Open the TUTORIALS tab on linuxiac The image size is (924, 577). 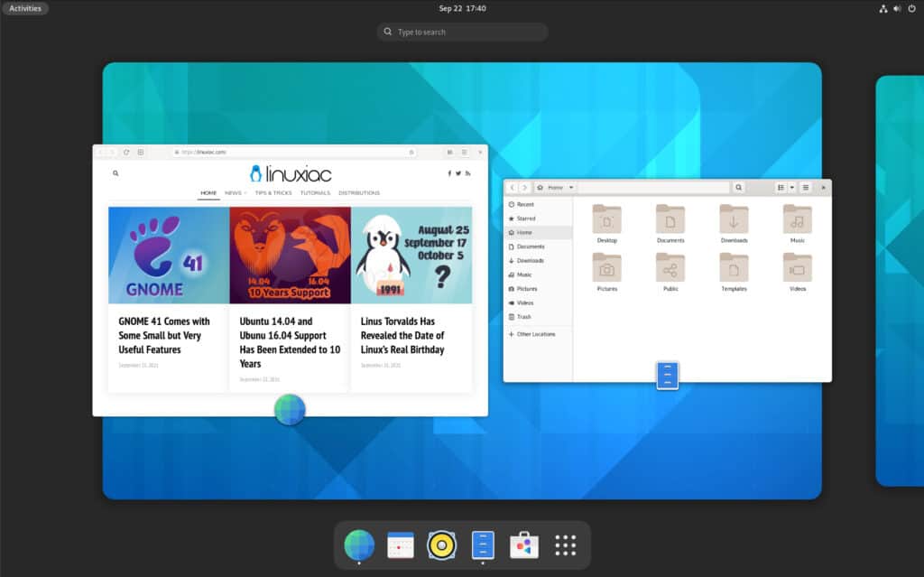pos(315,193)
